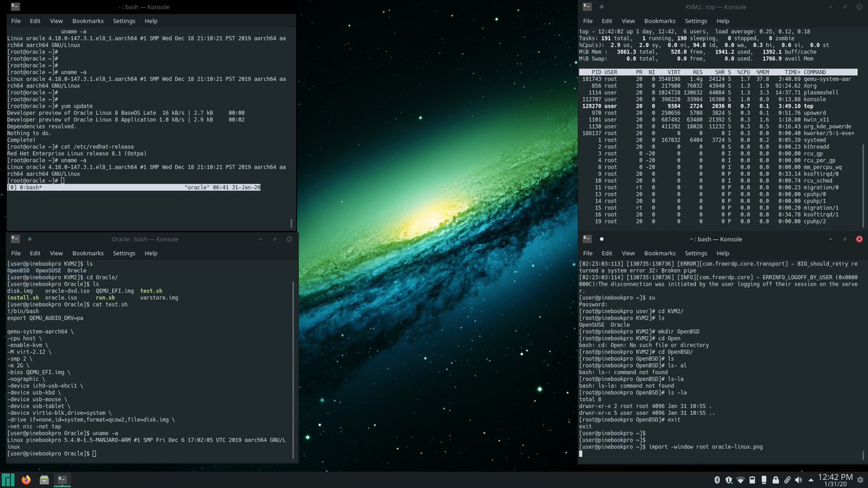Open View menu in the '- : bash' Konsole

(x=56, y=21)
